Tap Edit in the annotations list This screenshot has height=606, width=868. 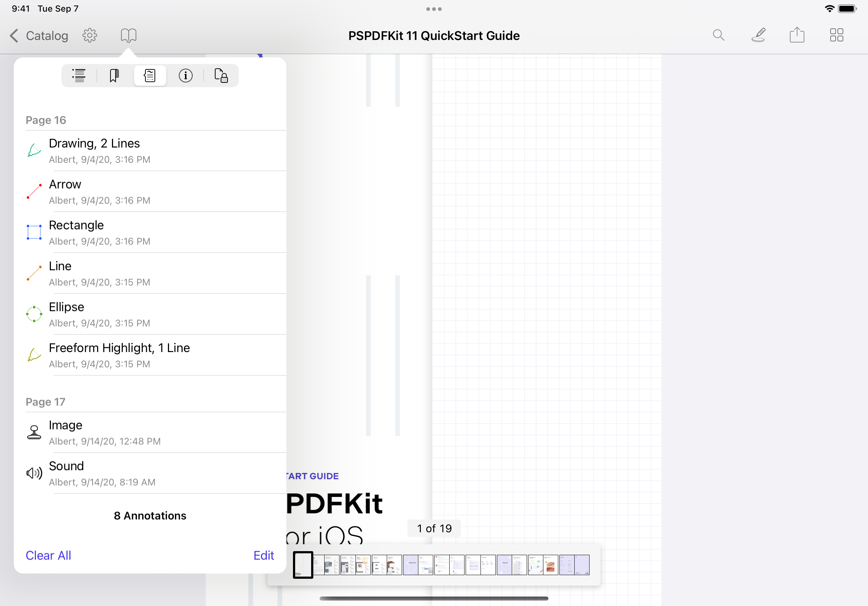tap(264, 555)
